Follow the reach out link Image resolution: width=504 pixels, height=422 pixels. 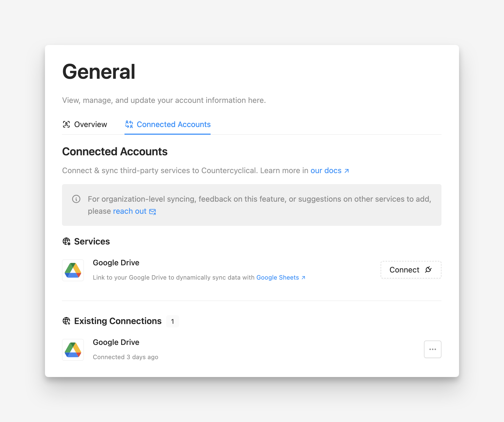tap(130, 211)
